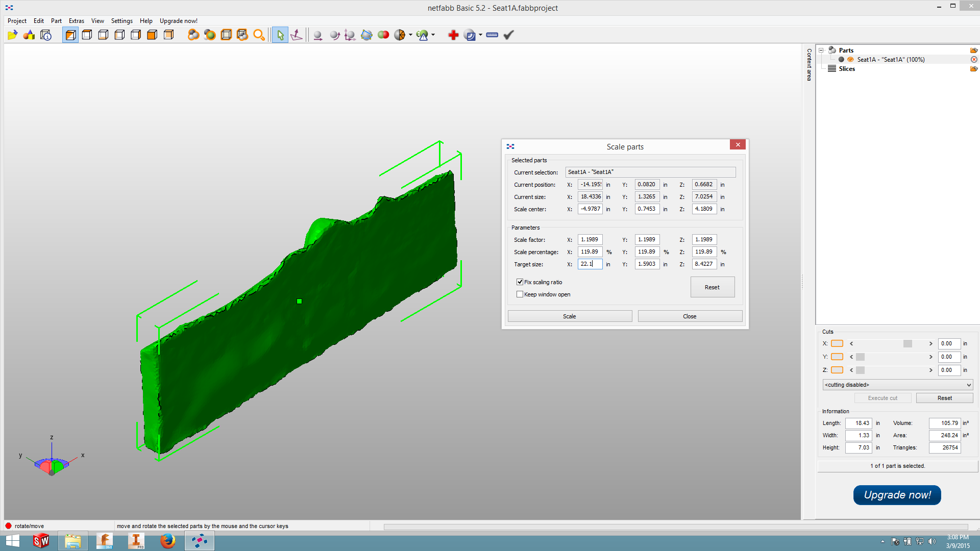Click the Target size X input field

tap(590, 264)
